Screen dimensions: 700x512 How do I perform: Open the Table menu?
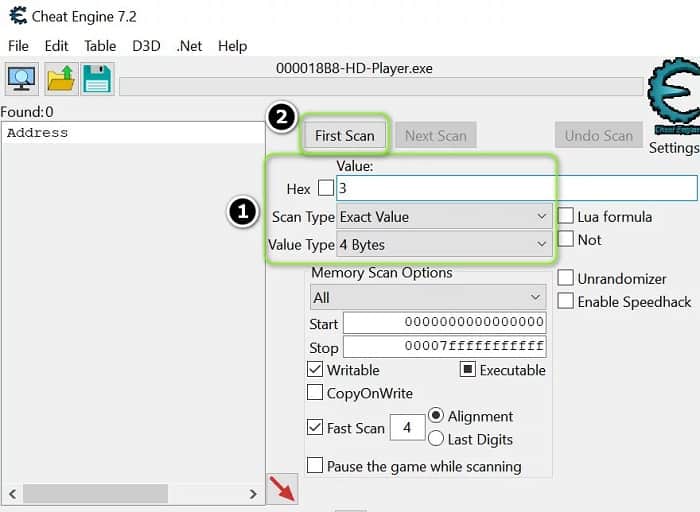point(100,46)
